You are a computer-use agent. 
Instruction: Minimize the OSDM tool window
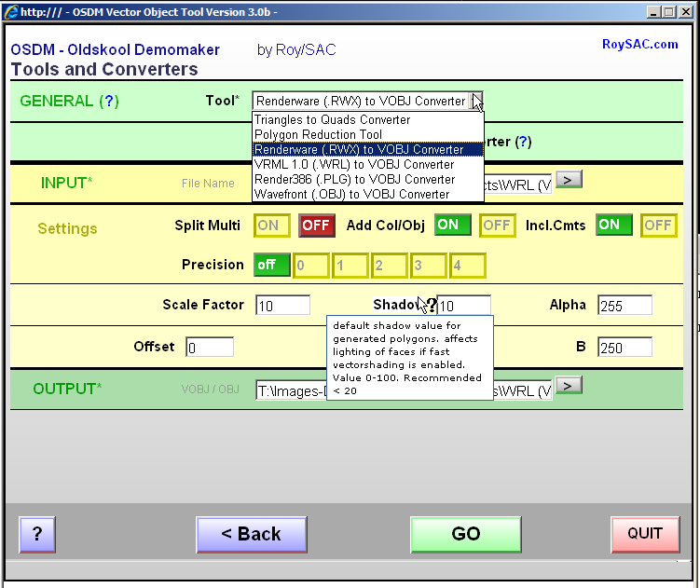[x=653, y=12]
